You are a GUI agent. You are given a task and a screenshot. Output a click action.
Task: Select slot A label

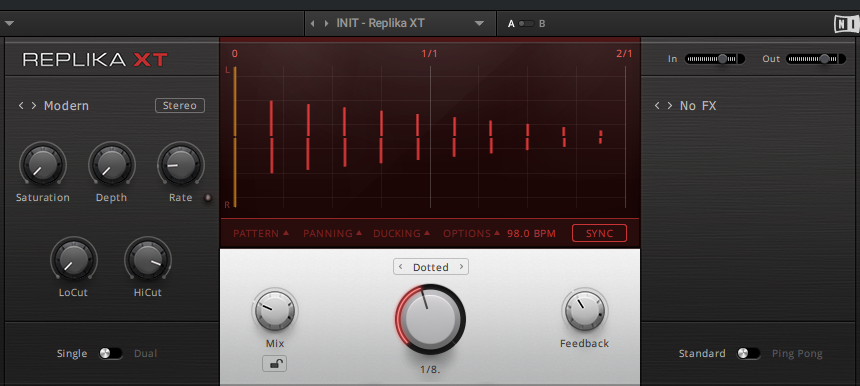point(511,24)
